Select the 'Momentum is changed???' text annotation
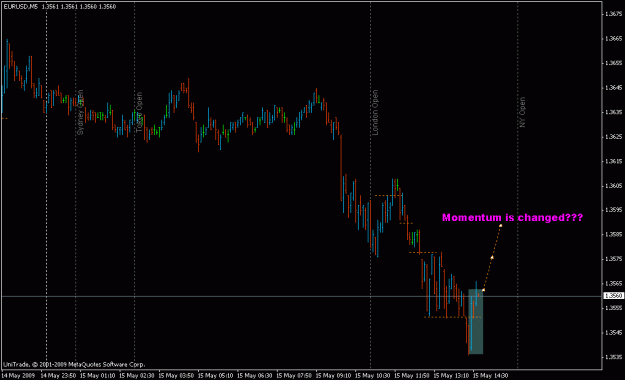 click(513, 218)
